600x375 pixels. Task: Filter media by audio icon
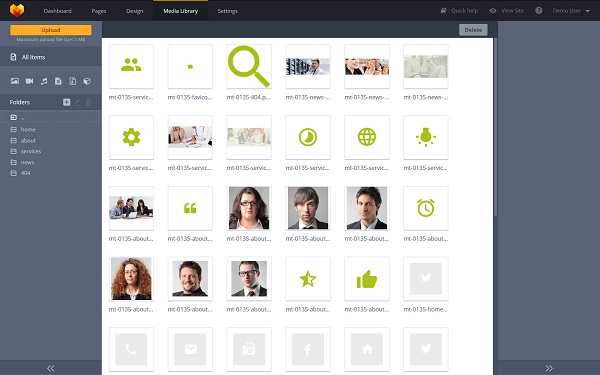pos(44,81)
